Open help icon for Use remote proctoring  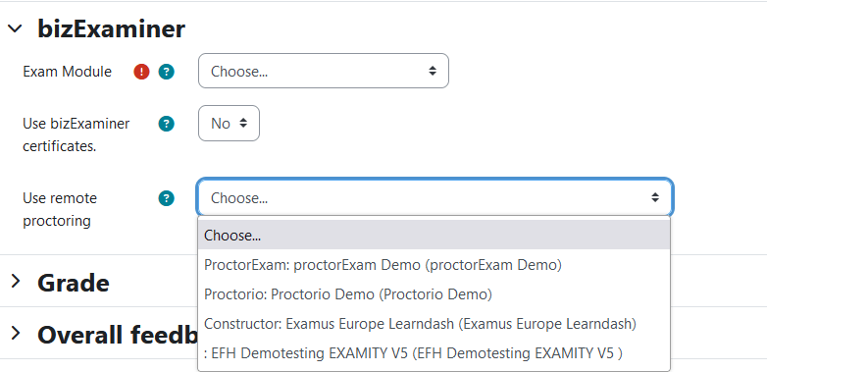tap(167, 198)
